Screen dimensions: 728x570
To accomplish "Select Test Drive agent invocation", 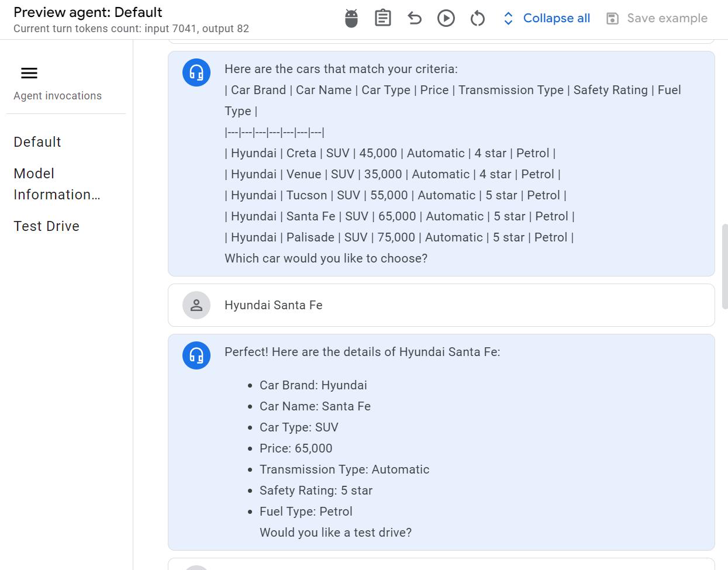I will [x=47, y=226].
